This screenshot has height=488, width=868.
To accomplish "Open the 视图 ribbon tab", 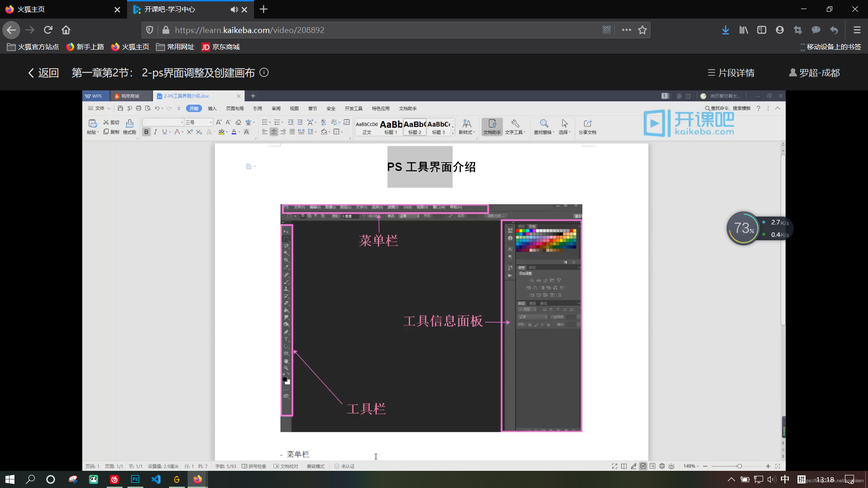I will point(294,108).
